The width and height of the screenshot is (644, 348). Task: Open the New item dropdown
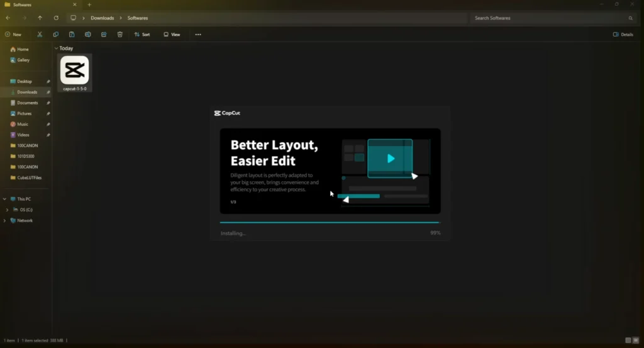click(x=13, y=35)
